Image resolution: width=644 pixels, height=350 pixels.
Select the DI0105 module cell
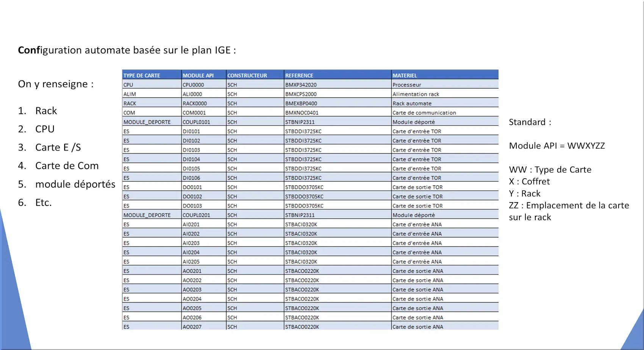204,168
